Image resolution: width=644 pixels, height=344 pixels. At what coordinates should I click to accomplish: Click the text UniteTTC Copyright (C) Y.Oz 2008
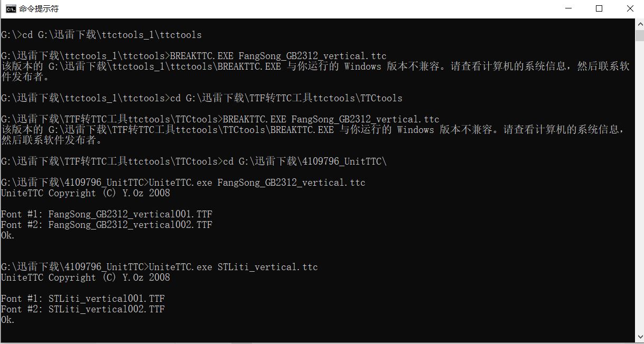[85, 193]
